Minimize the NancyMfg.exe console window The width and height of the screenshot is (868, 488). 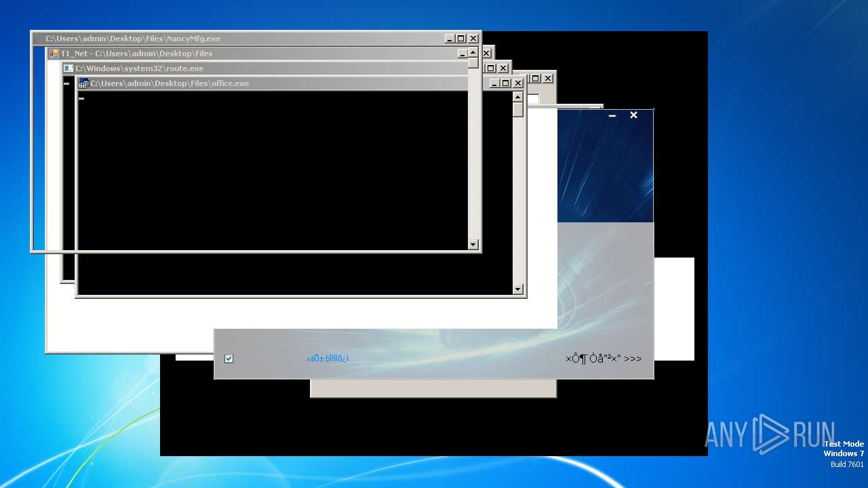coord(450,39)
